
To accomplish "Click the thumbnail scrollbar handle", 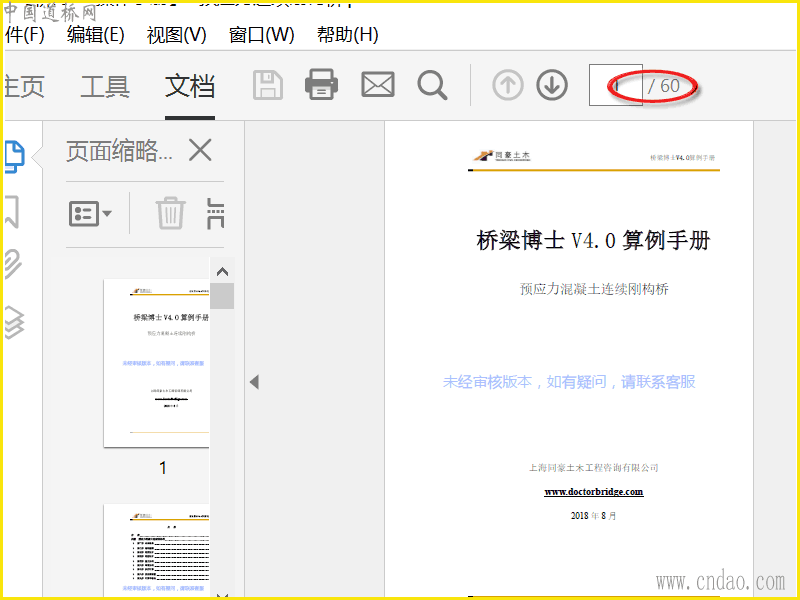I will pos(222,296).
